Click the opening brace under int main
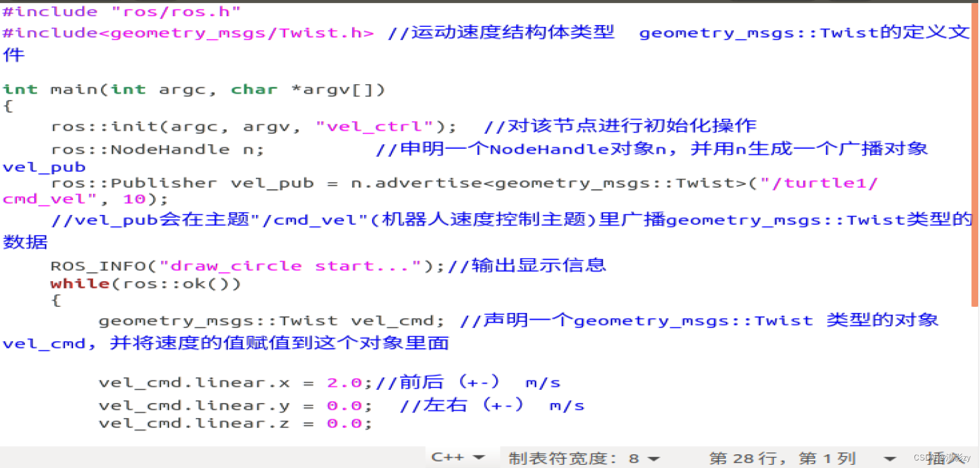Viewport: 980px width, 468px height. tap(7, 106)
